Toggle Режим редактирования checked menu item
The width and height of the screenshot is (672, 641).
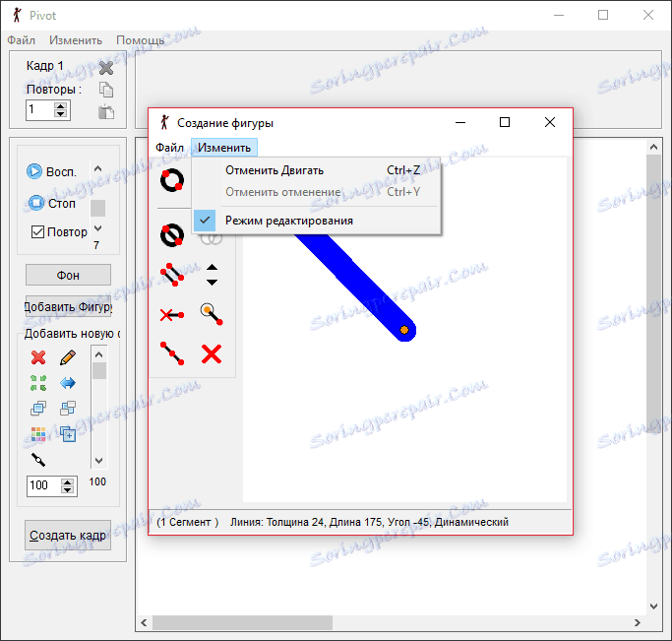tap(316, 221)
